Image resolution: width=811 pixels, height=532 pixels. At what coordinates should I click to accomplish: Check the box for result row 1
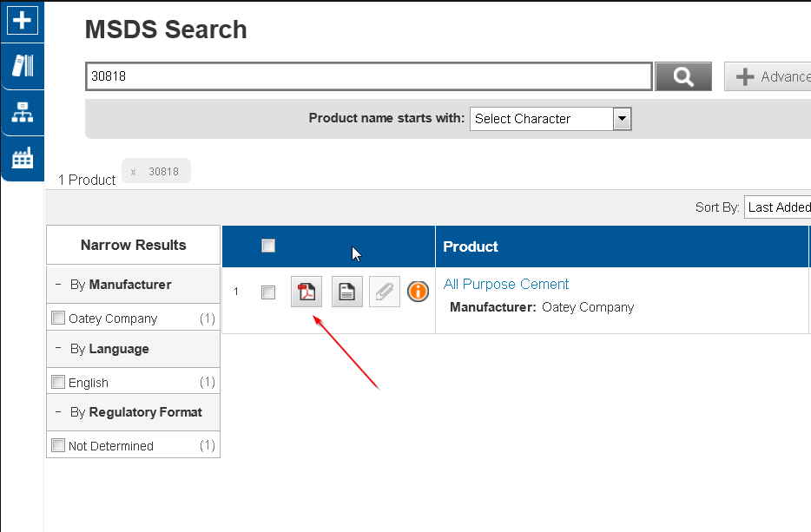coord(268,292)
